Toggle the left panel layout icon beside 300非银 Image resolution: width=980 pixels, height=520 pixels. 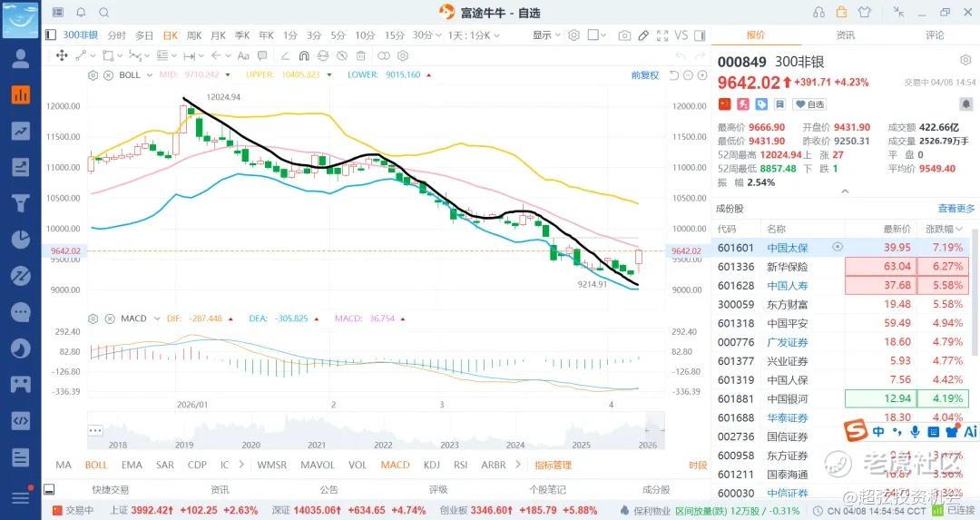[51, 35]
